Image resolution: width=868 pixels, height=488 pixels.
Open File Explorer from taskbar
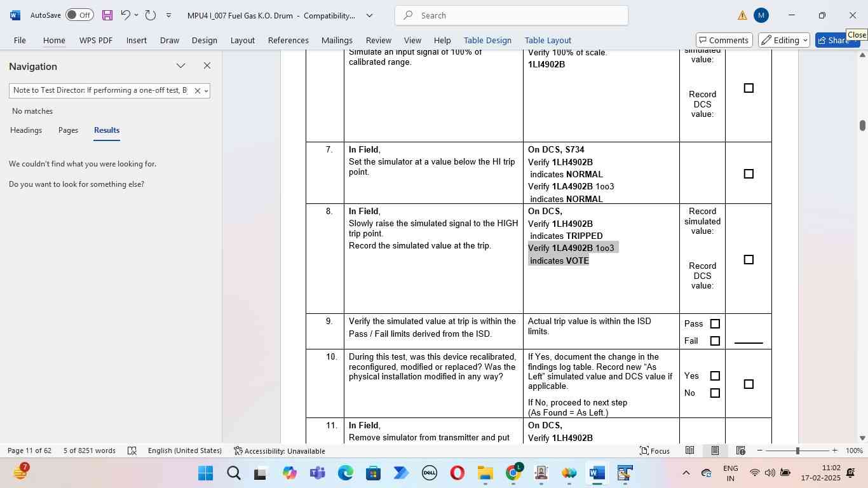point(485,473)
